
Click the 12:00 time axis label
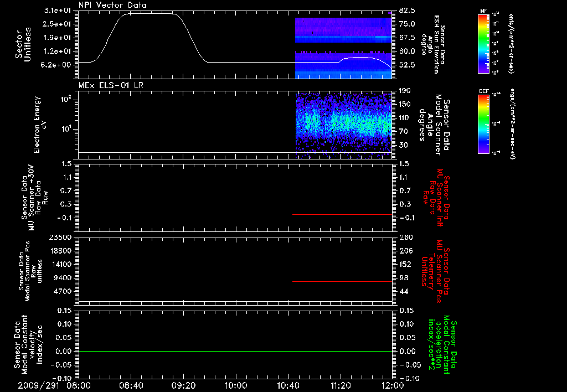click(x=393, y=385)
